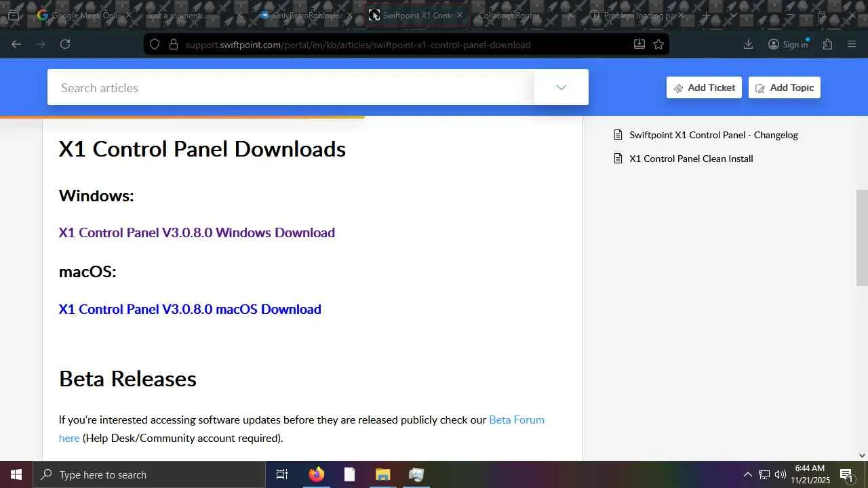Open the Firefox downloads panel
This screenshot has height=488, width=868.
749,44
